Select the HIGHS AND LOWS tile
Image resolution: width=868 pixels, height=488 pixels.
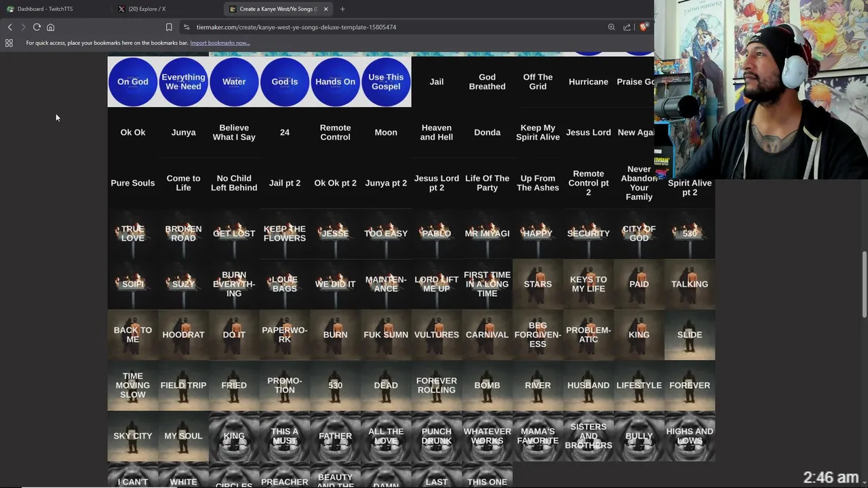tap(690, 436)
